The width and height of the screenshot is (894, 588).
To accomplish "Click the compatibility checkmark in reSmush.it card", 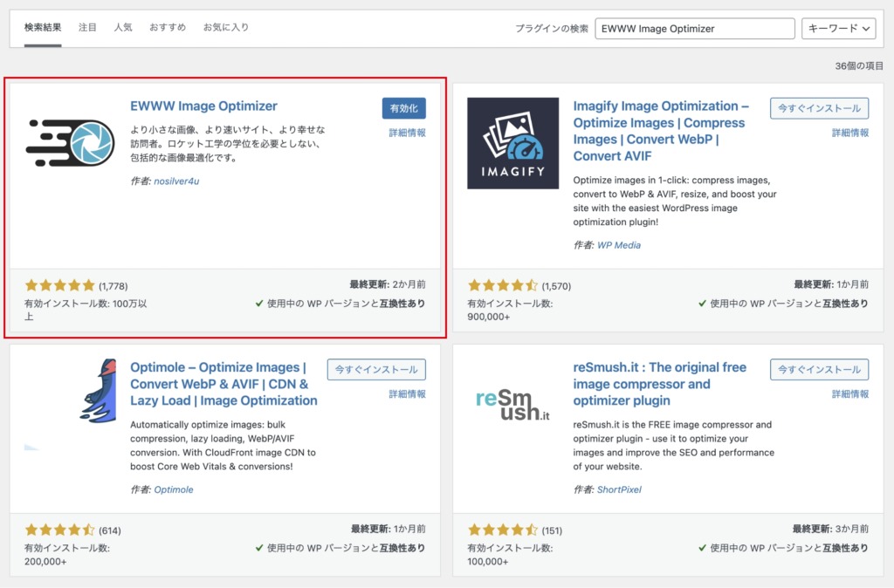I will (702, 548).
